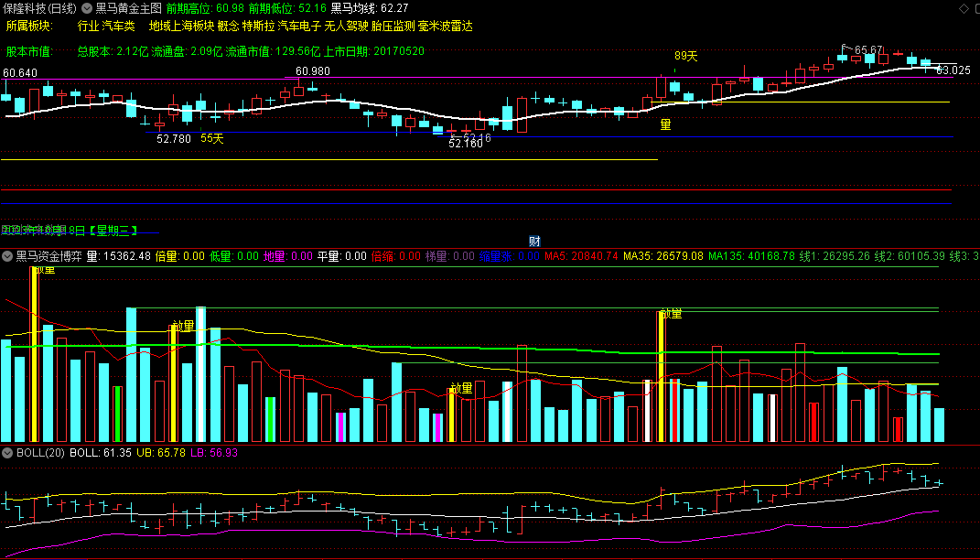The width and height of the screenshot is (980, 560).
Task: Click the BOLL(20) indicator label
Action: tap(40, 453)
